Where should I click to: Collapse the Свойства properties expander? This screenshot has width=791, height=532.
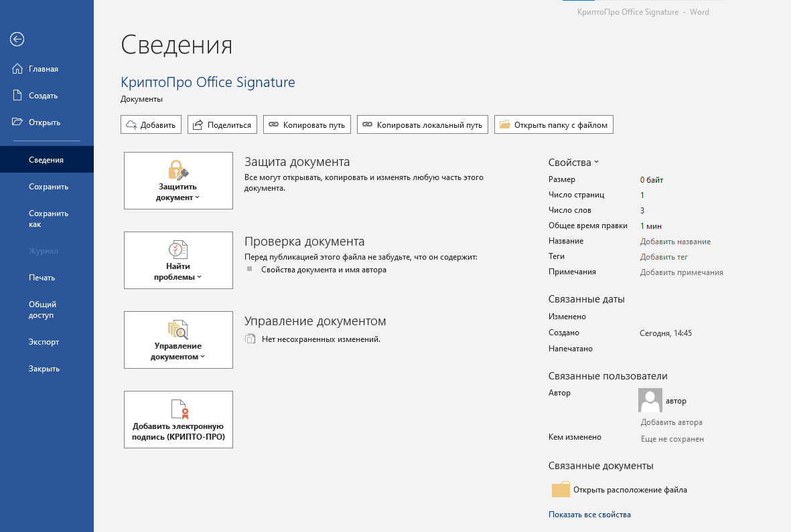(x=573, y=163)
